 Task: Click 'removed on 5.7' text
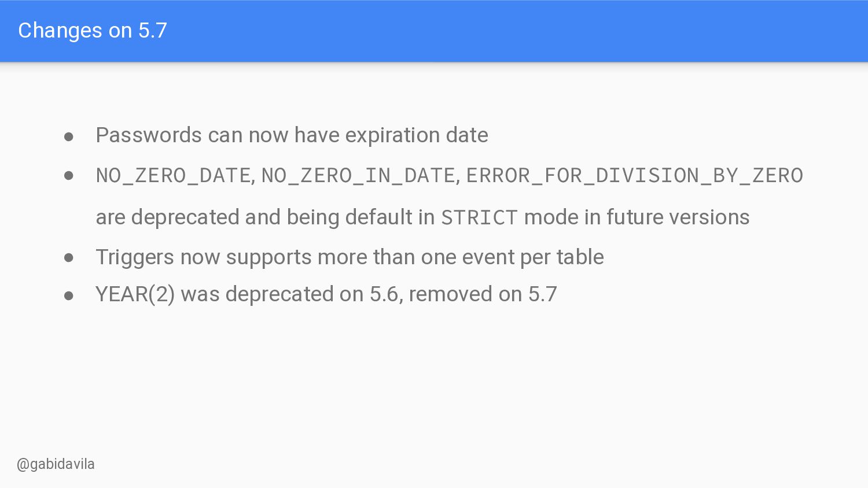pos(483,294)
